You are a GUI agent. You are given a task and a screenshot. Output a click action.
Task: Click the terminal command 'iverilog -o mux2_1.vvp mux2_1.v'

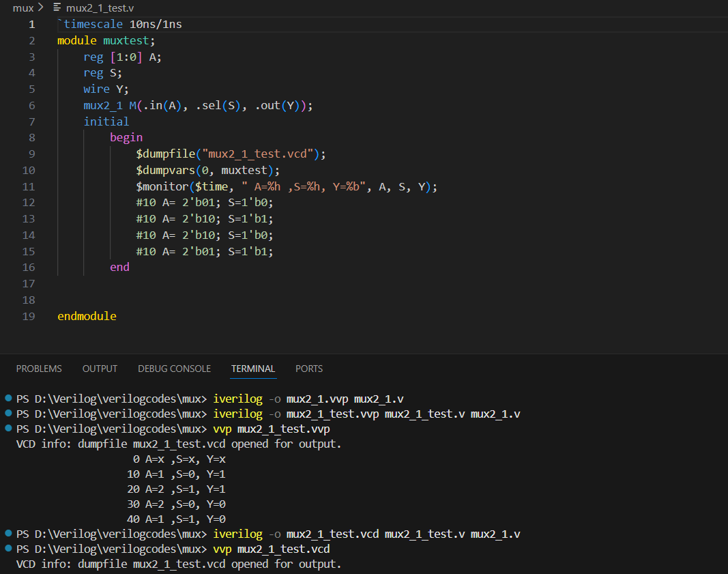point(308,399)
